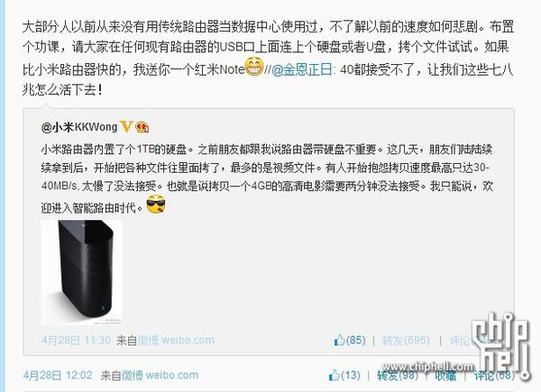
Task: Like the quoted post with thumbs-up (85)
Action: (x=350, y=341)
